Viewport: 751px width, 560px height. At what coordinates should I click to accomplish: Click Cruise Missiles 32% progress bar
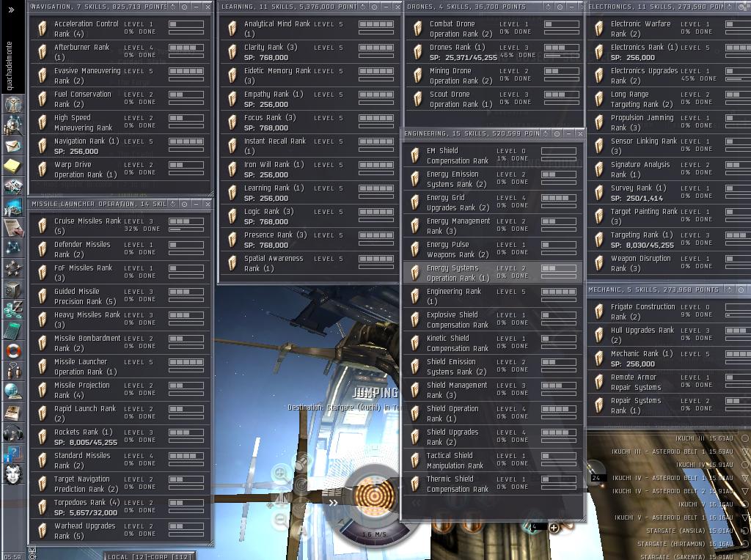coord(186,229)
